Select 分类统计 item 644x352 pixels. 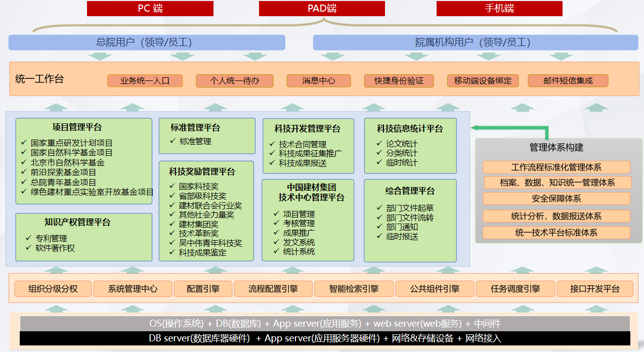pyautogui.click(x=402, y=153)
